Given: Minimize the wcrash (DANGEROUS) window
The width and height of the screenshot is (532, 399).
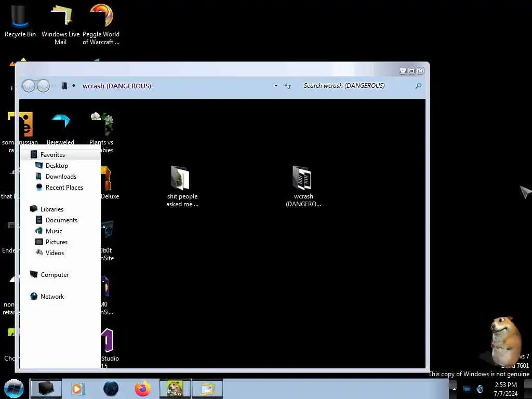Looking at the screenshot, I should [x=403, y=71].
